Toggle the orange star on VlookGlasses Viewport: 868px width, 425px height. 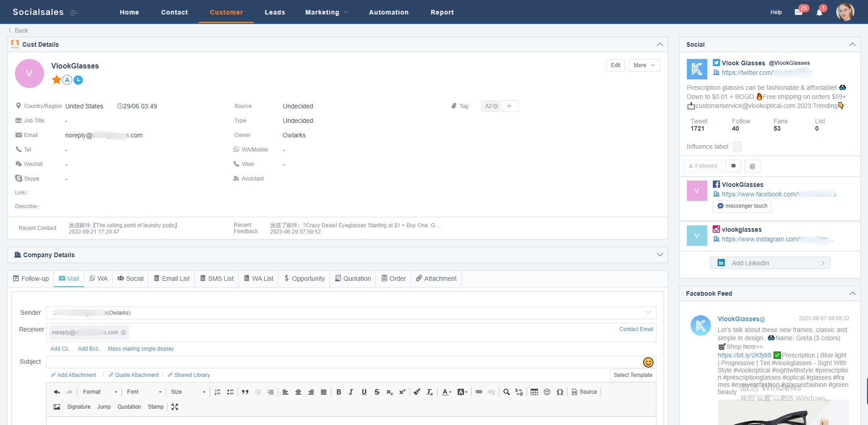(x=56, y=80)
